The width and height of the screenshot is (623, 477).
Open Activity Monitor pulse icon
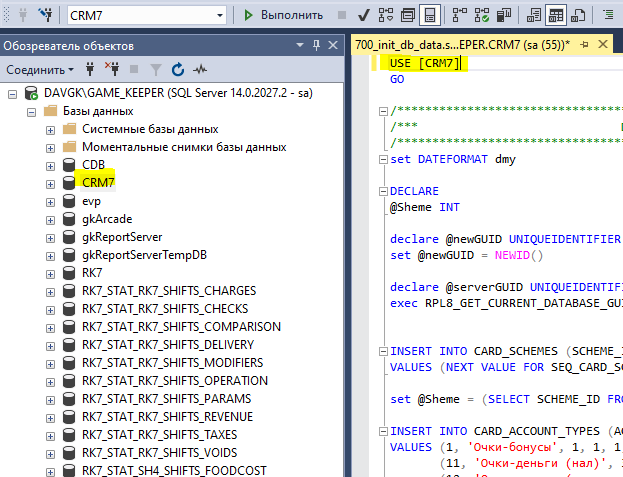[200, 70]
